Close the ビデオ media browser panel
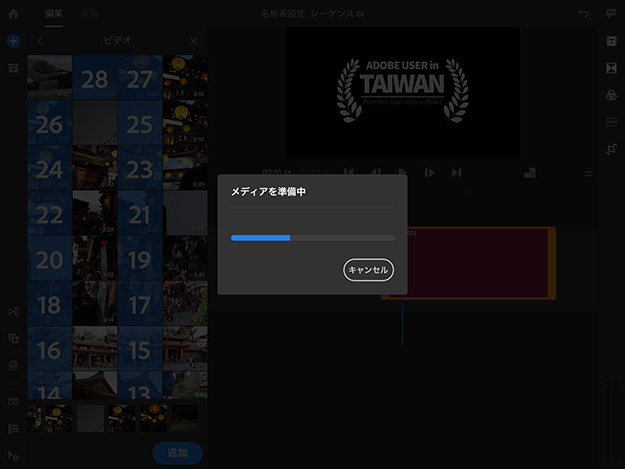625x469 pixels. 194,42
